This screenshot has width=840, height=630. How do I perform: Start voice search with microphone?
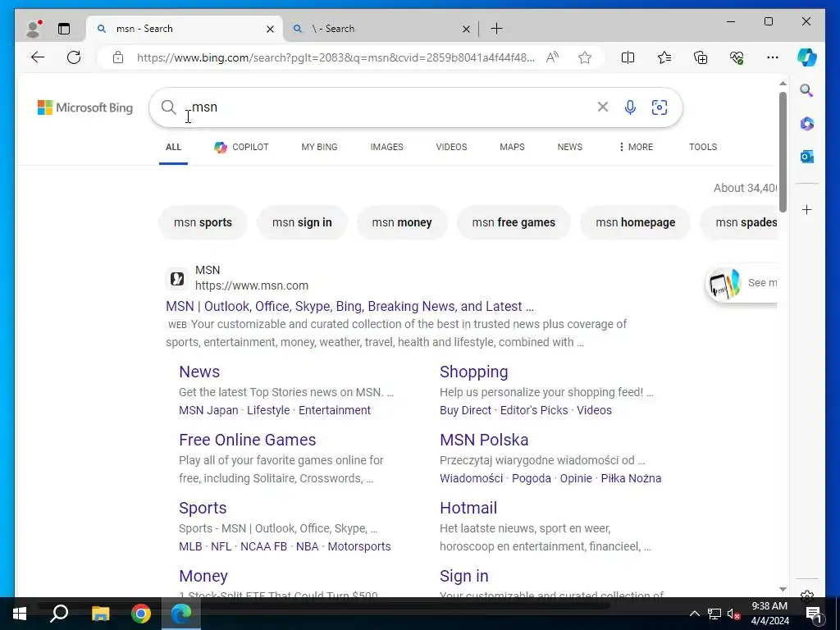[x=631, y=107]
